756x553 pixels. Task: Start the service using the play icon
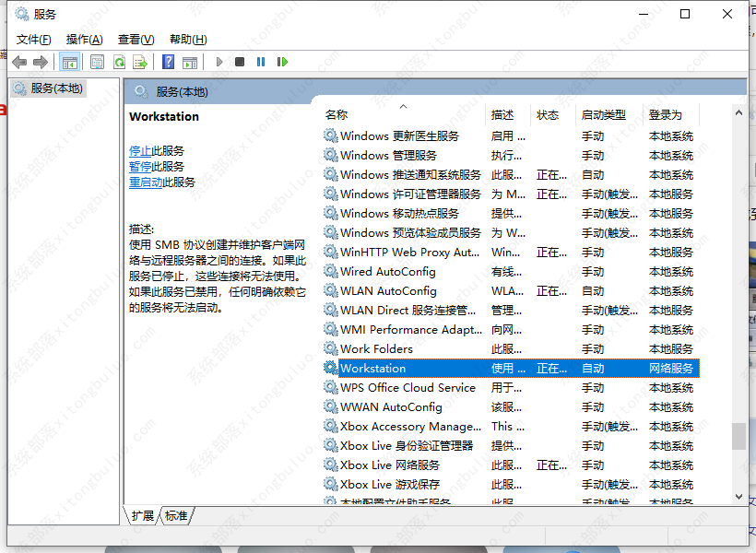[x=219, y=61]
